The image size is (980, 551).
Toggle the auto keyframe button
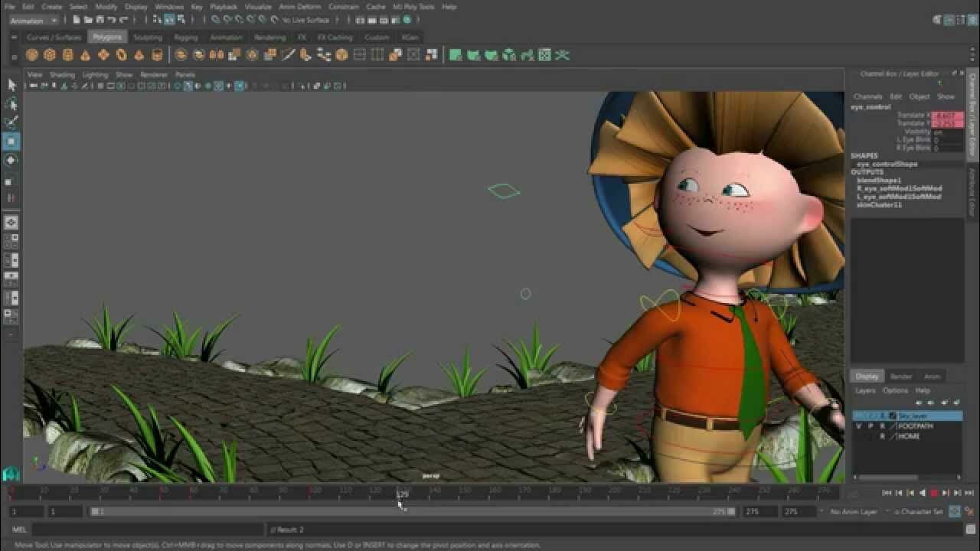coord(956,512)
